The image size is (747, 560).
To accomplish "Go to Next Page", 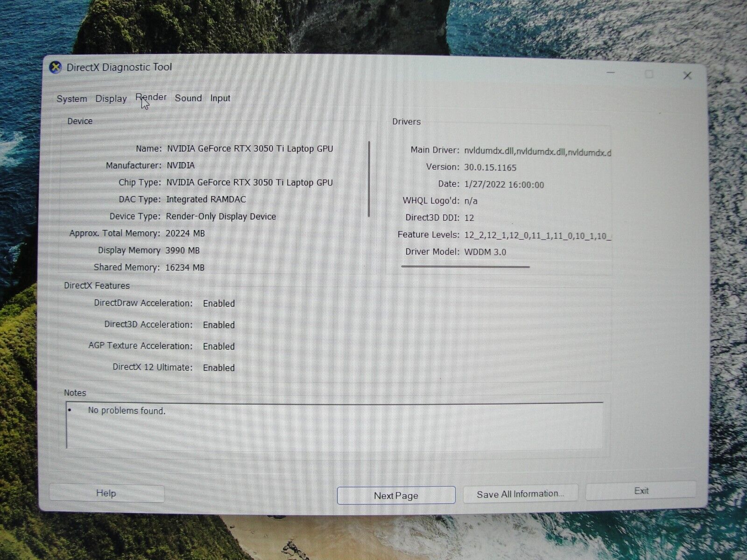I will pos(396,496).
